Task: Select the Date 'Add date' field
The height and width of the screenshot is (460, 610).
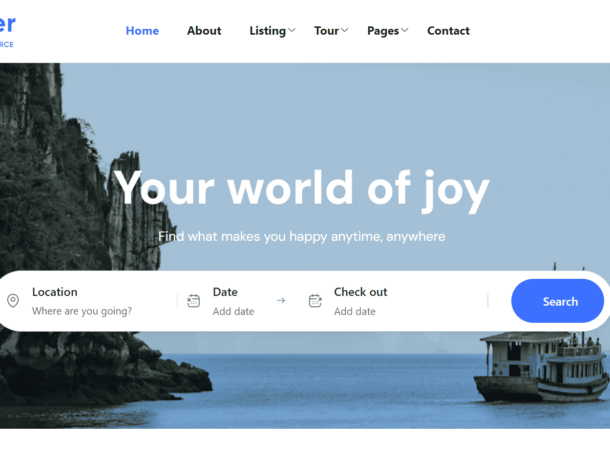Action: pos(233,311)
